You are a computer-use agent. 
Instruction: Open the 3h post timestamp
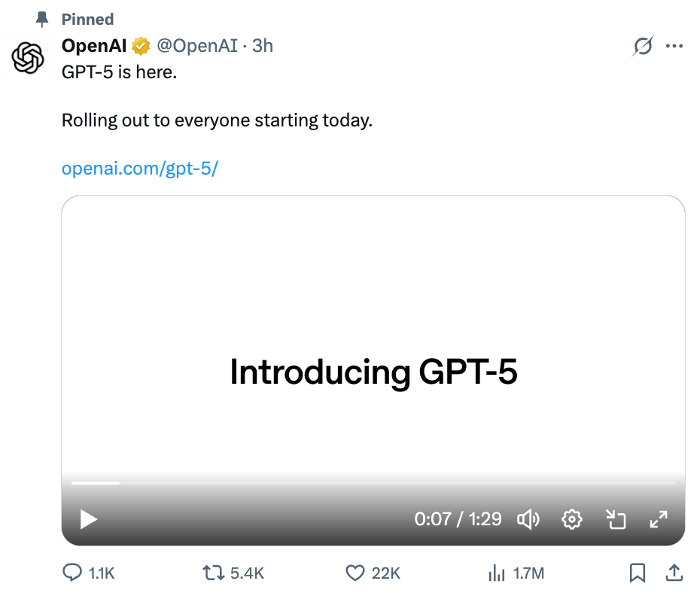[263, 46]
